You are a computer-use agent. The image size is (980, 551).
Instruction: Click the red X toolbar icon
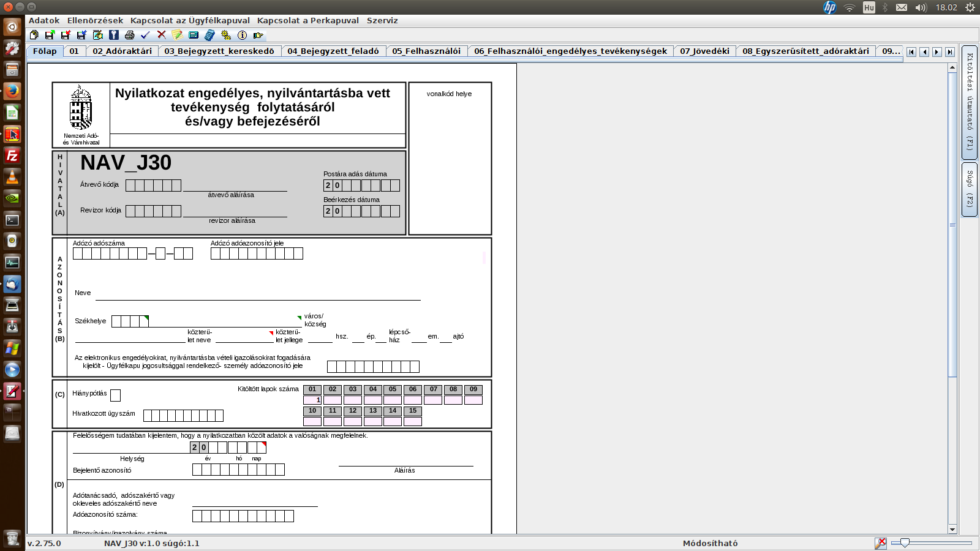(x=161, y=36)
